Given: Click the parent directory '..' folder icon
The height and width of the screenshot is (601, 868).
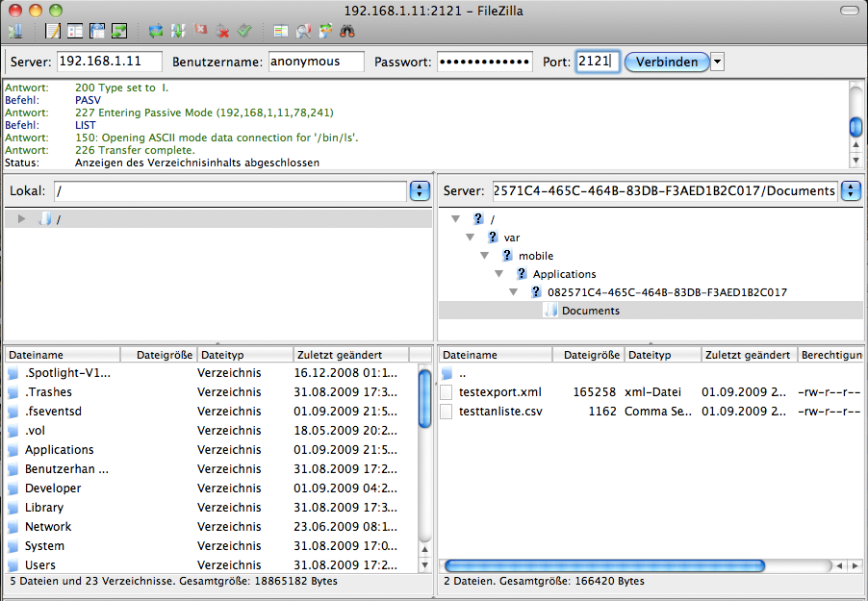Looking at the screenshot, I should point(447,373).
